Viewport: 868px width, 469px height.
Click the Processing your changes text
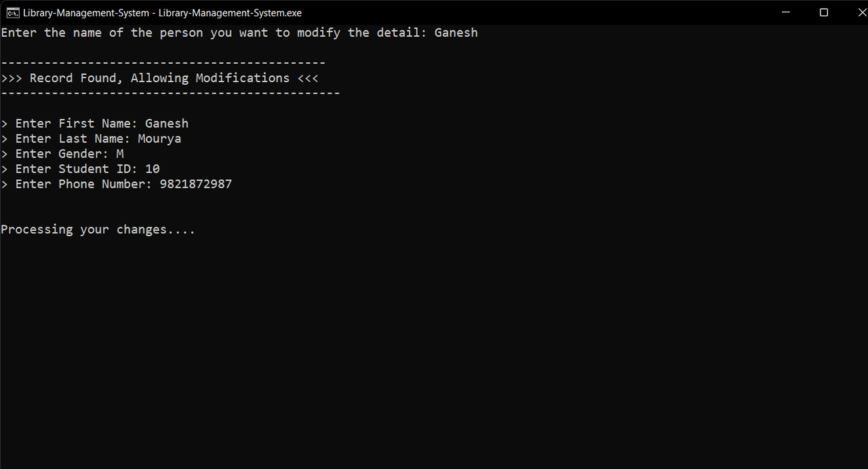[98, 229]
